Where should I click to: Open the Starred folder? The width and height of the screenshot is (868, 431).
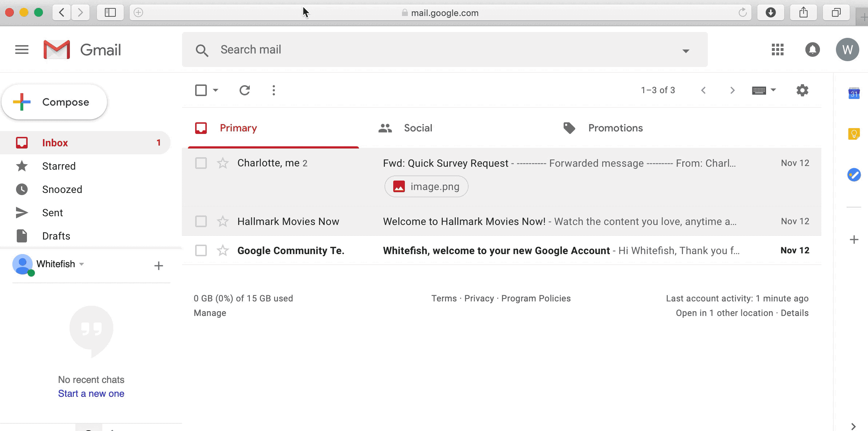tap(85, 166)
